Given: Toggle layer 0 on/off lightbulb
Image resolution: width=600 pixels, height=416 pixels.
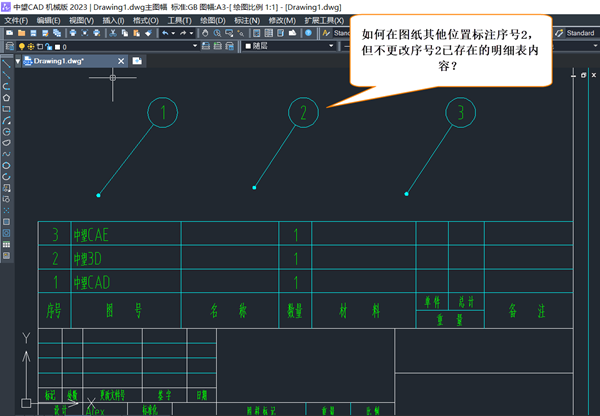Looking at the screenshot, I should [x=22, y=47].
